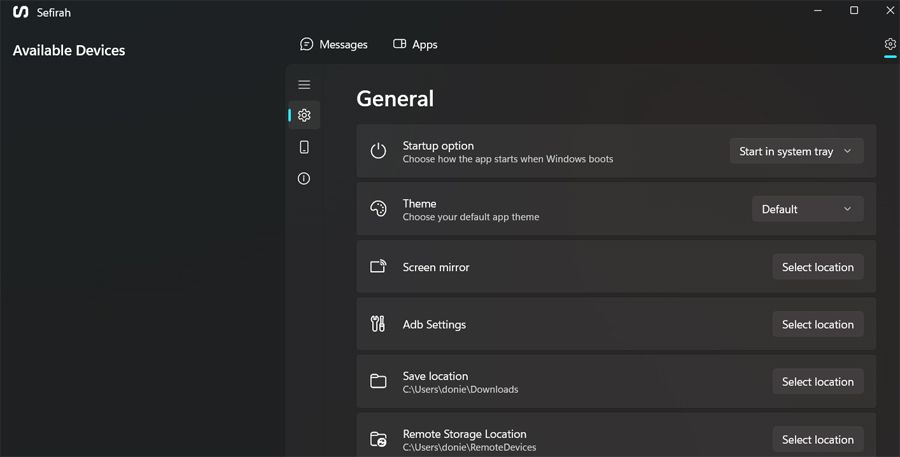
Task: Click the Theme palette icon
Action: tap(378, 209)
